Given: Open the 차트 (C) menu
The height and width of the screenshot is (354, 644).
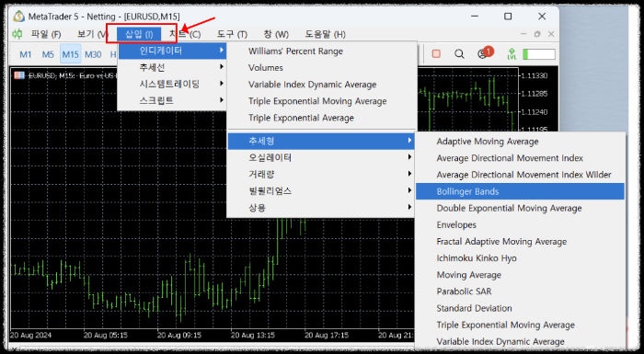Looking at the screenshot, I should point(185,34).
